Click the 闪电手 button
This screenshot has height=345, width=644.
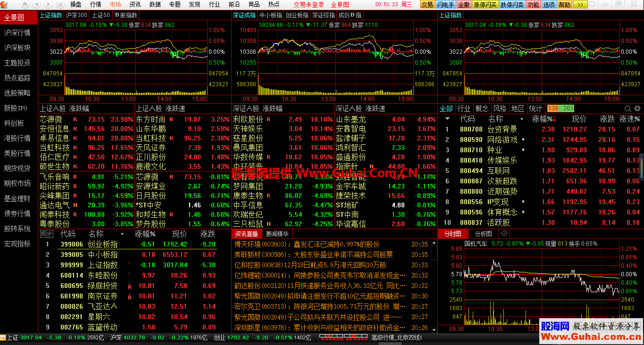click(x=445, y=4)
